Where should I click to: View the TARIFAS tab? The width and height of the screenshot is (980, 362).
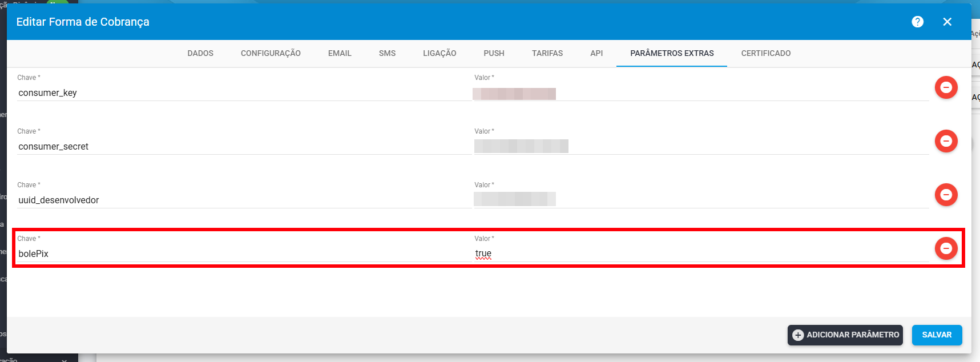point(547,53)
